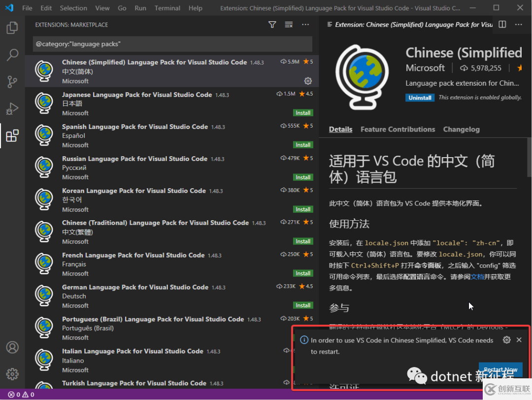This screenshot has width=532, height=400.
Task: Switch to the Changelog tab
Action: (x=462, y=129)
